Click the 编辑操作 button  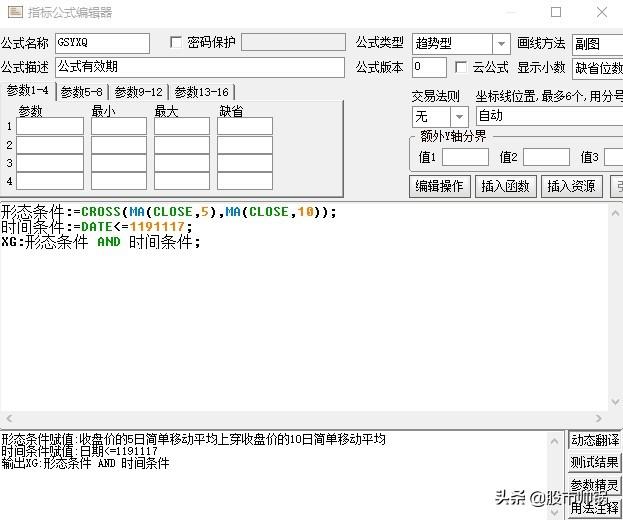coord(439,186)
